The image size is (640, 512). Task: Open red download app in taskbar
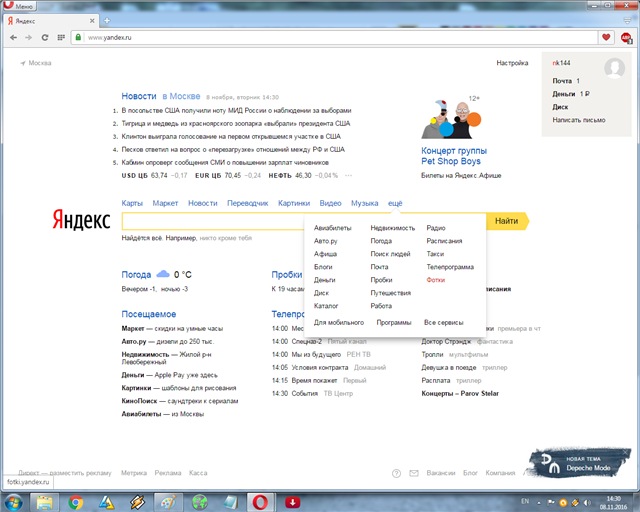click(292, 502)
